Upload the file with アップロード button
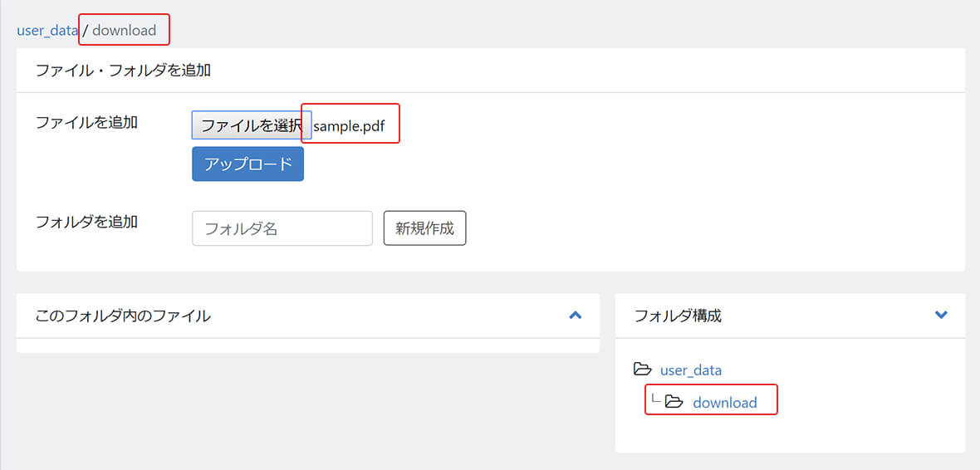 pyautogui.click(x=247, y=164)
